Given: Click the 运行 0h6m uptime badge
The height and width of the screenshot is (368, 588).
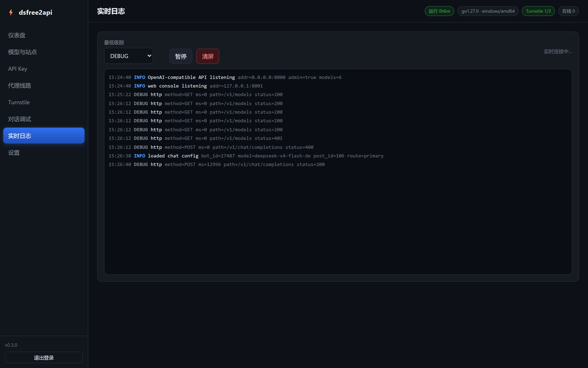Looking at the screenshot, I should pos(439,11).
